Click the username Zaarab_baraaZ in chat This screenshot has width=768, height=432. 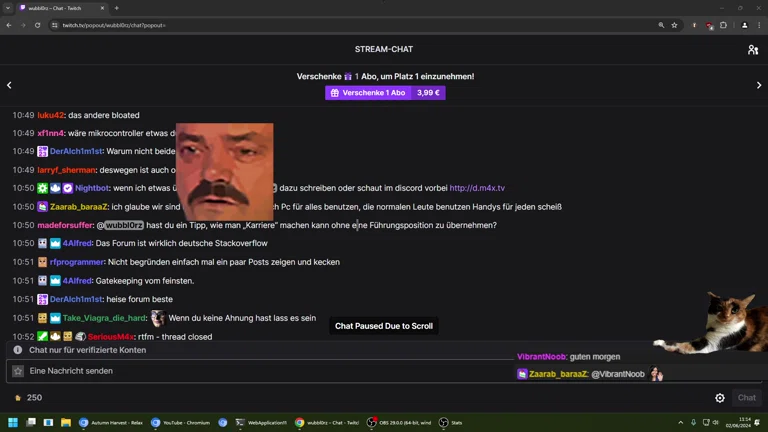pyautogui.click(x=78, y=207)
